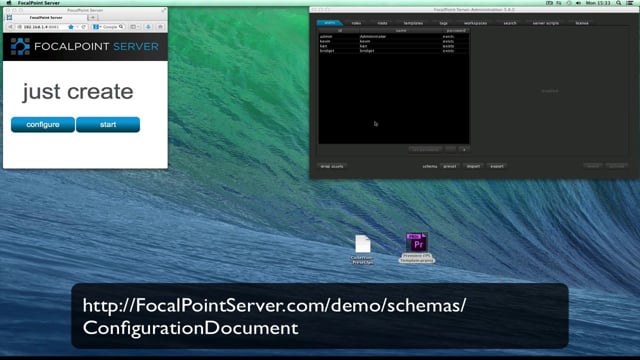Click the Spotlight search icon in menu bar
This screenshot has height=360, width=640.
[x=619, y=3]
